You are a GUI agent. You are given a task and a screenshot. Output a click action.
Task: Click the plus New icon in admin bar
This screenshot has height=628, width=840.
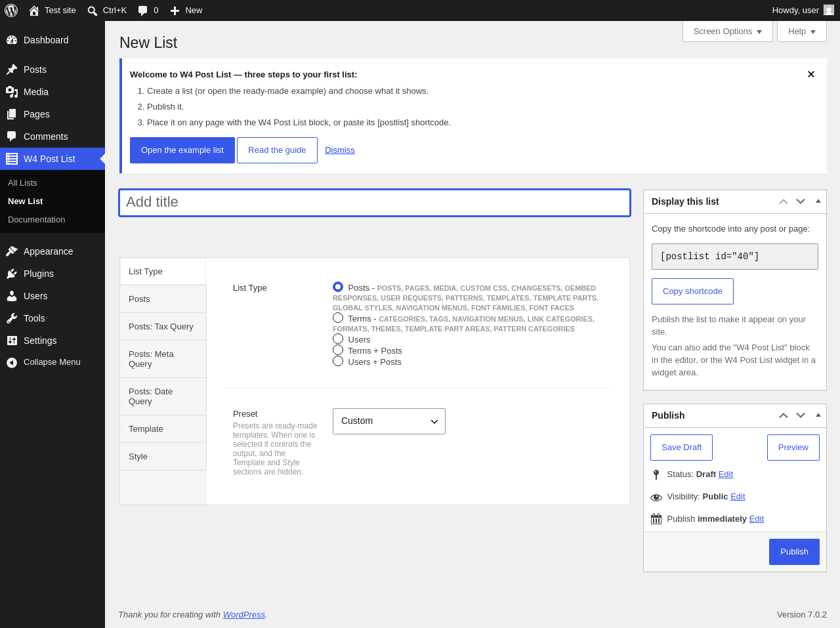click(x=175, y=10)
